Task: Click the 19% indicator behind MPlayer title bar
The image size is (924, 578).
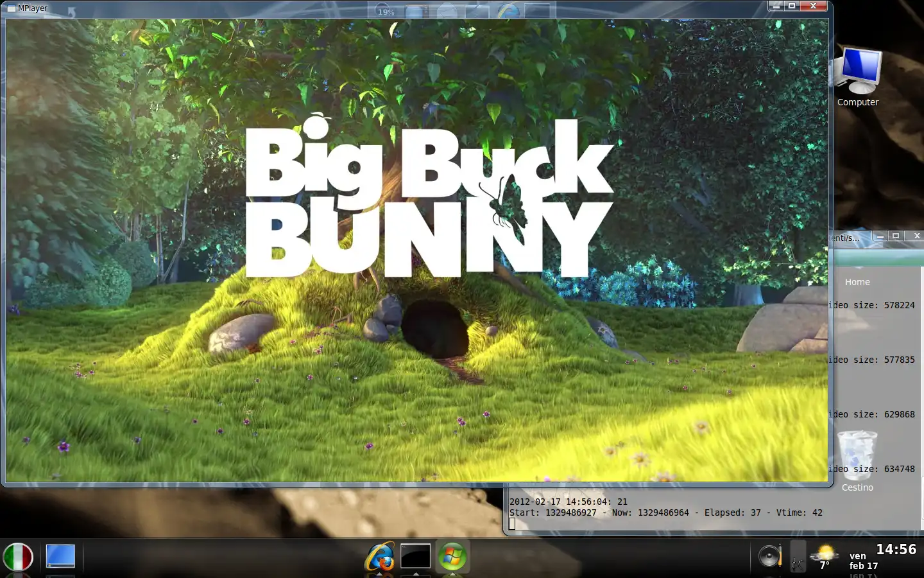Action: point(386,12)
